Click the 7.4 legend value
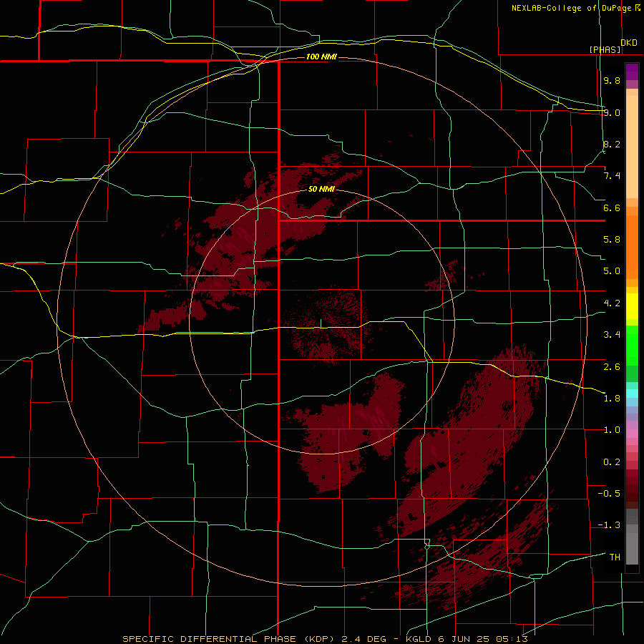This screenshot has height=644, width=644. point(612,176)
